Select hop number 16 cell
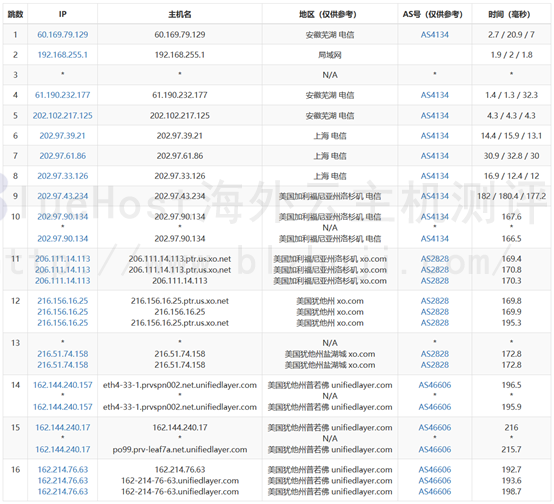The width and height of the screenshot is (554, 504). point(15,469)
